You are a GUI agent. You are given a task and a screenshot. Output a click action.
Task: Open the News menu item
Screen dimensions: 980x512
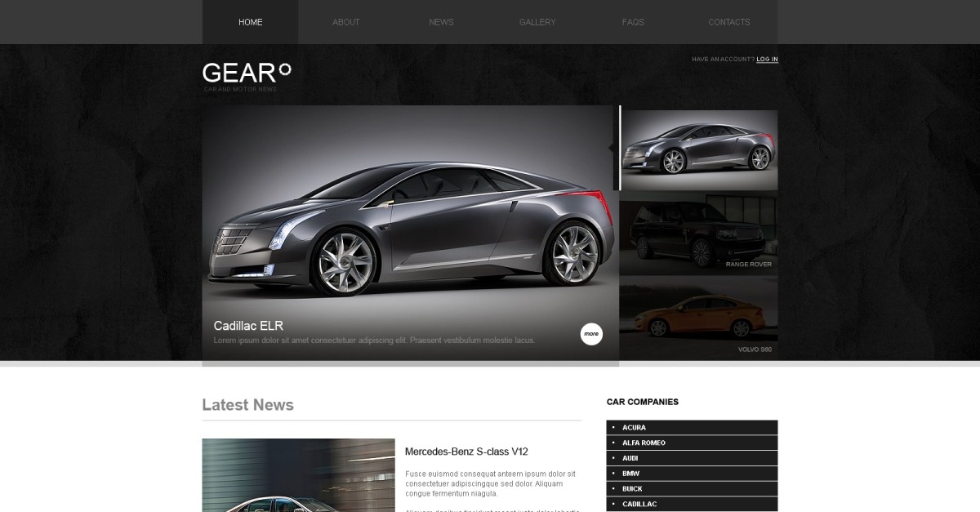(441, 22)
